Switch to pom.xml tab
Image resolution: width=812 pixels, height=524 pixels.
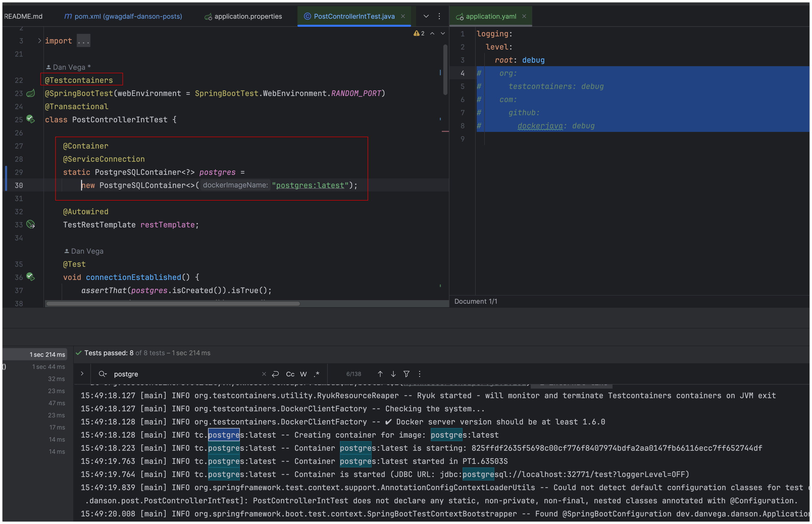pos(128,16)
